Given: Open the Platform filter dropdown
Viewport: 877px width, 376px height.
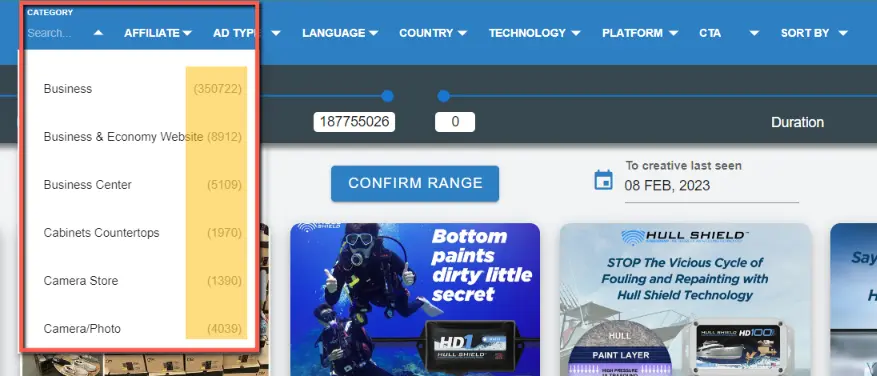Looking at the screenshot, I should click(640, 33).
